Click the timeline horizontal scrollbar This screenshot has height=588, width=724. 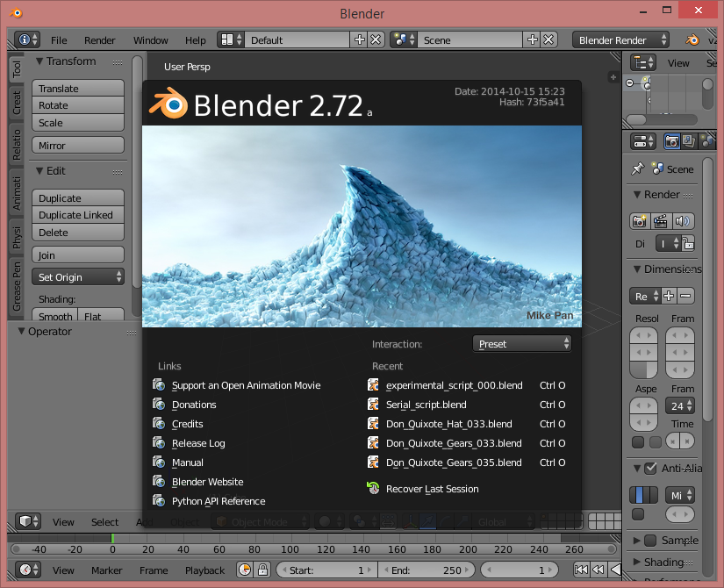click(314, 549)
